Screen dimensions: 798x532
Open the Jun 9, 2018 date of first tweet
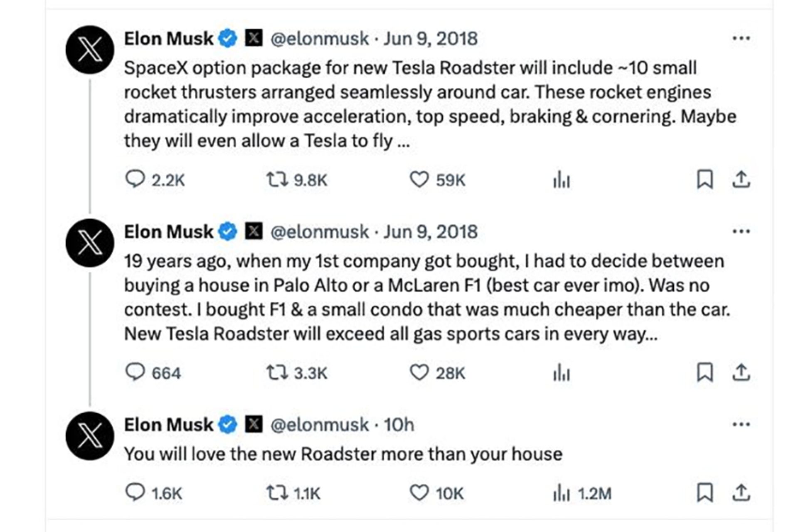click(x=430, y=39)
